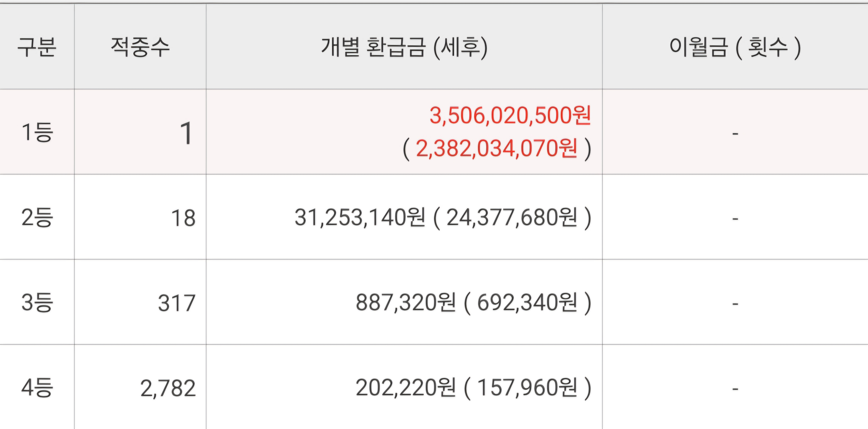Select the 1등 winner count of 1

click(186, 133)
